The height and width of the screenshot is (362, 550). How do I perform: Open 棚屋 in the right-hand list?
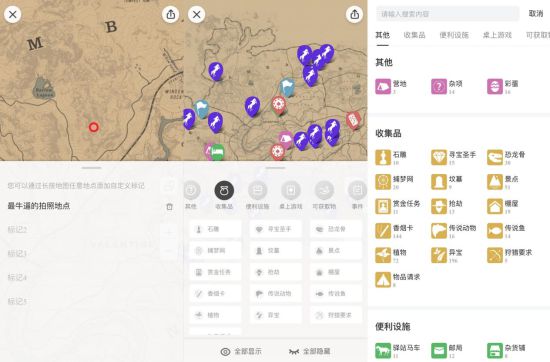[x=503, y=206]
